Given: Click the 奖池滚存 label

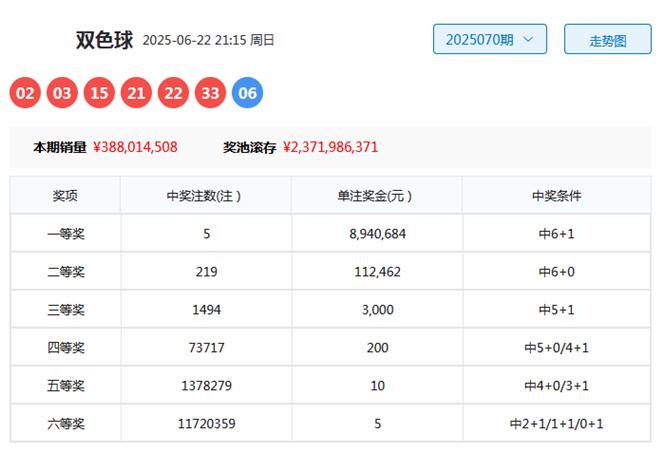Looking at the screenshot, I should [x=250, y=147].
